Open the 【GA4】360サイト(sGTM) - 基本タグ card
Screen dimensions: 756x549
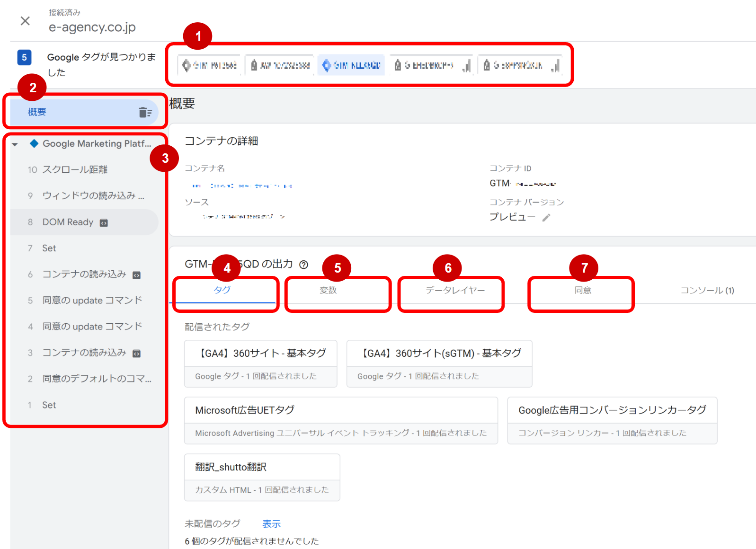(439, 364)
